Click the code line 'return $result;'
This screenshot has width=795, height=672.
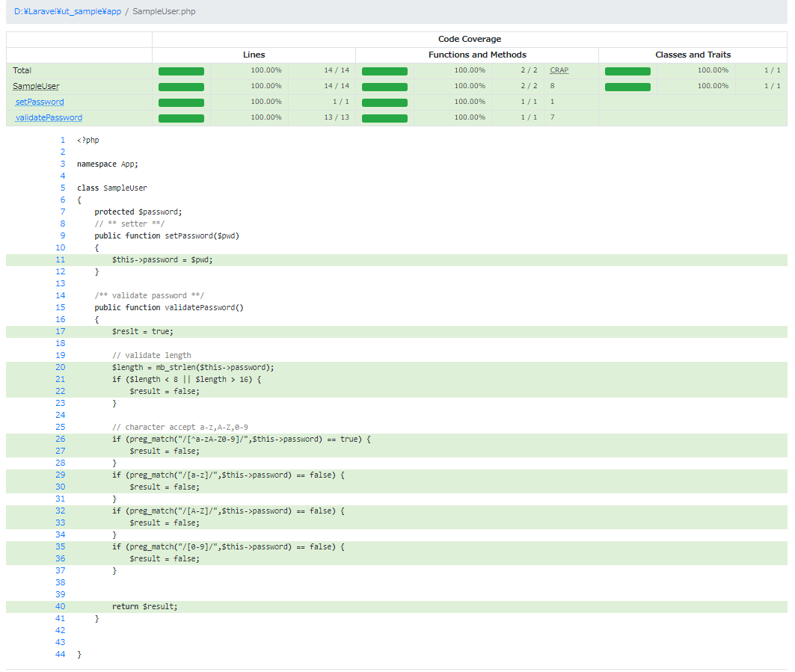coord(145,607)
